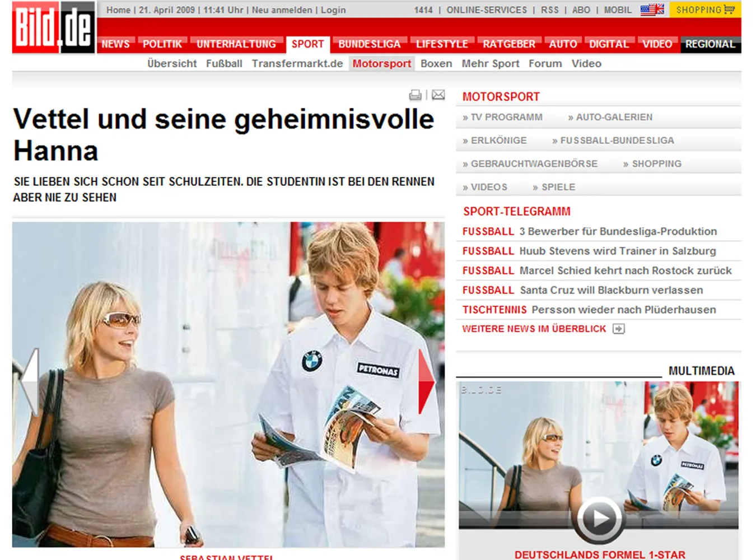Open the yellow Shopping cart button

pos(705,10)
